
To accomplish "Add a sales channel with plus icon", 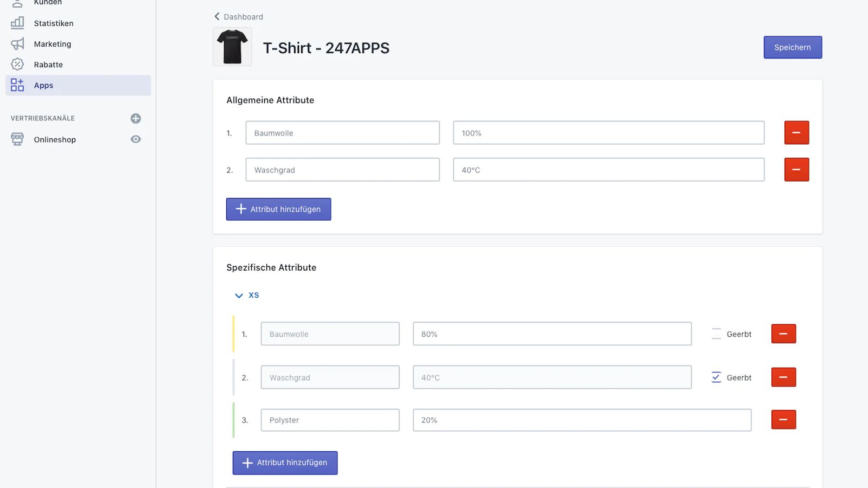I will tap(136, 118).
